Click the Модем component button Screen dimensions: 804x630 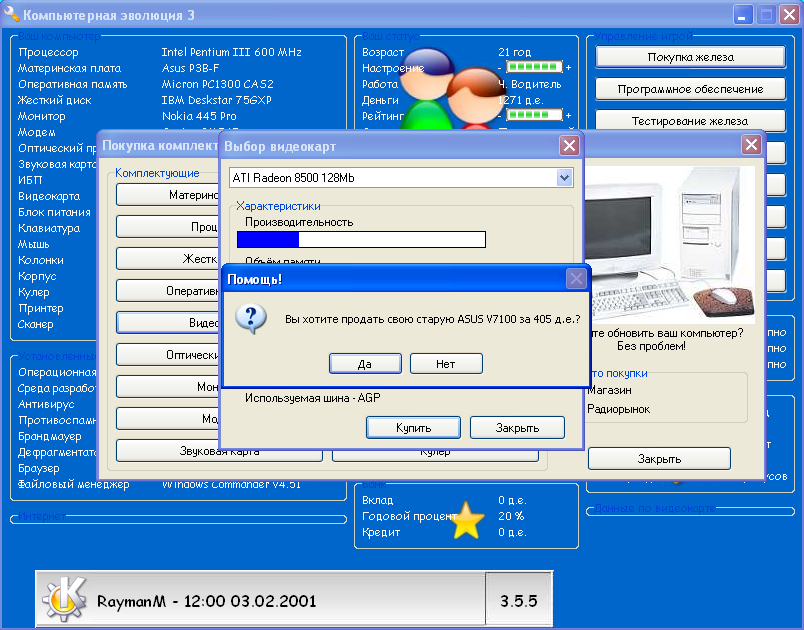click(168, 419)
